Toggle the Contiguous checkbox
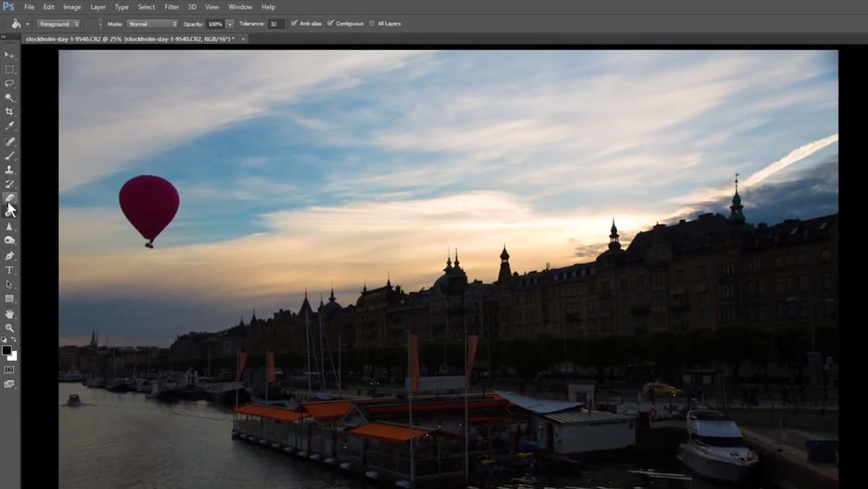 pyautogui.click(x=331, y=24)
